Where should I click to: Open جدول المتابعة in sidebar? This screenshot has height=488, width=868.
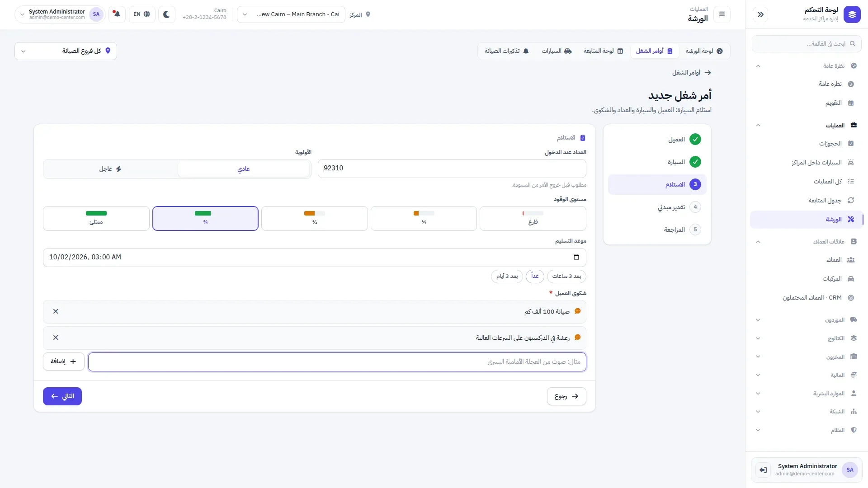click(x=806, y=201)
